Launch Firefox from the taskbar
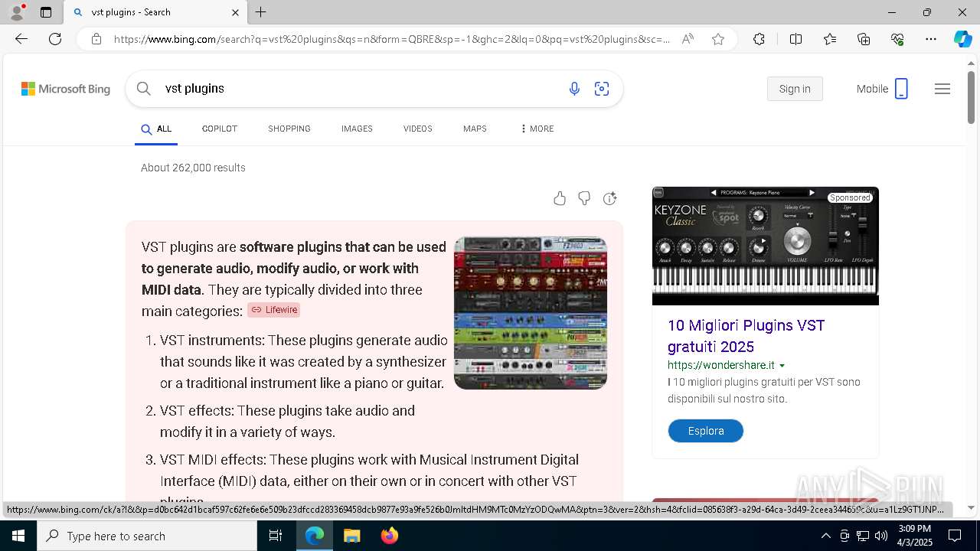Screen dimensions: 980x551 click(389, 536)
